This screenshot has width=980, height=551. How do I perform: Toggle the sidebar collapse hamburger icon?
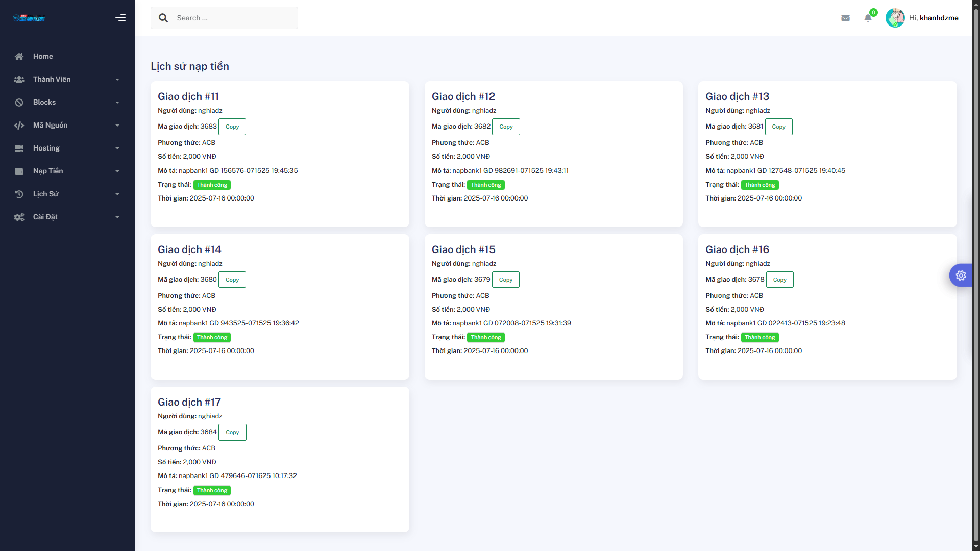[120, 18]
